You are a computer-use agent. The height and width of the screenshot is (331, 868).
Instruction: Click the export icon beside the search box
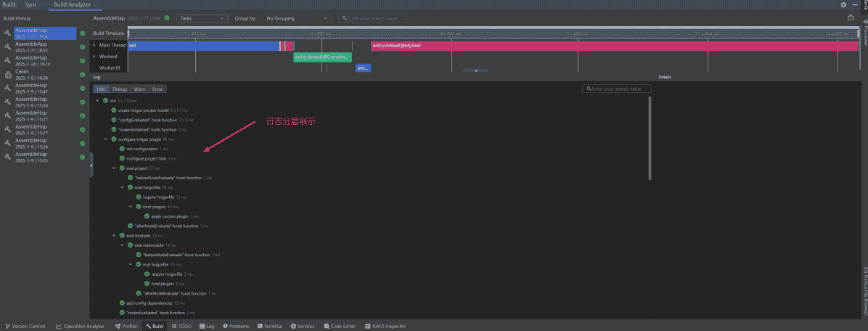coord(851,18)
